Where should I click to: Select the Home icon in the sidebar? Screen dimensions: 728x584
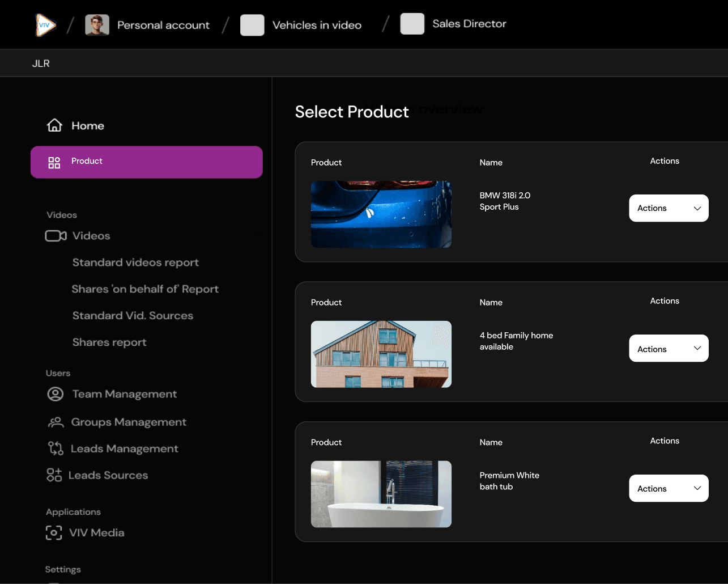(x=54, y=125)
